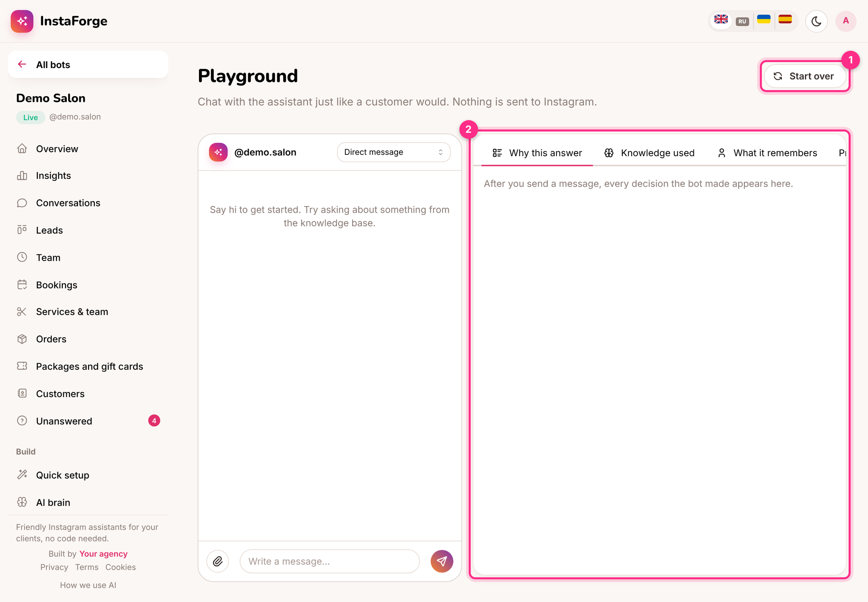Select the Ukrainian flag language
This screenshot has height=602, width=868.
764,20
